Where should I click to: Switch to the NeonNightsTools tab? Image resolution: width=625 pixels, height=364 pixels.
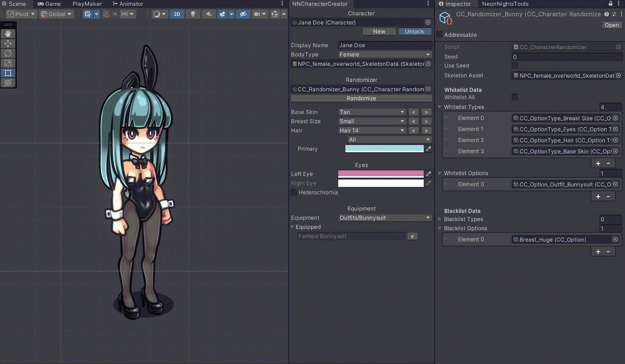505,4
